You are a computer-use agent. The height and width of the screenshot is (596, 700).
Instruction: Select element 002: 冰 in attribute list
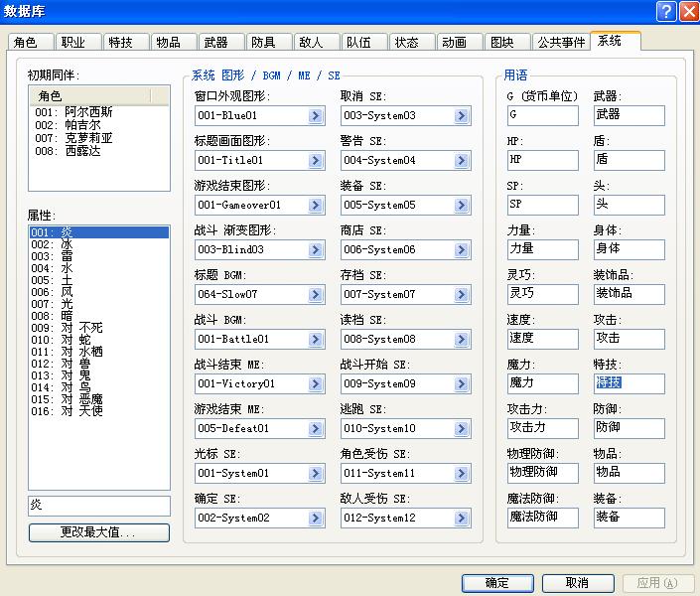point(99,244)
